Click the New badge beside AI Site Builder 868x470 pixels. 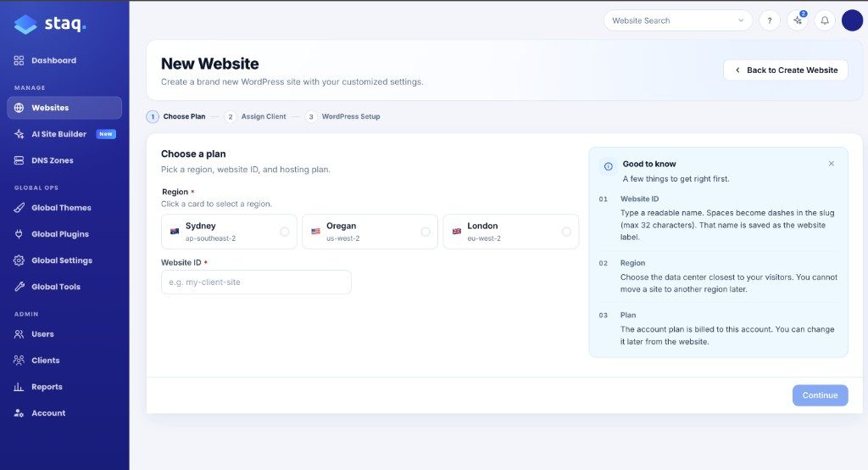click(x=106, y=134)
